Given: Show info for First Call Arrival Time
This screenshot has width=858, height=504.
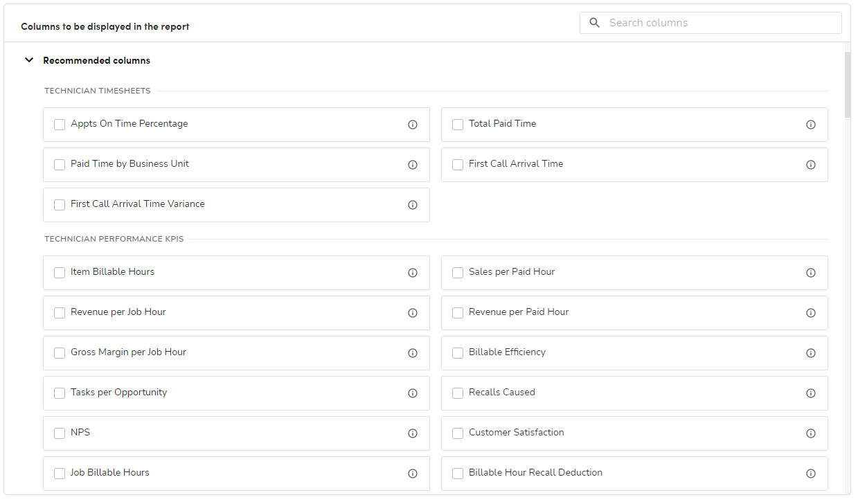Looking at the screenshot, I should pos(811,165).
